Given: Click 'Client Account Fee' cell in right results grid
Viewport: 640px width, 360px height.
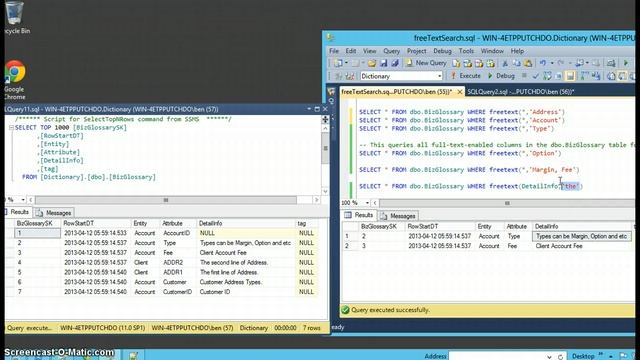Looking at the screenshot, I should 582,246.
